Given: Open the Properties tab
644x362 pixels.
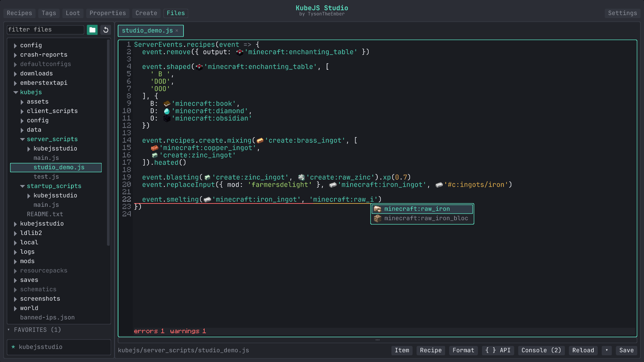Looking at the screenshot, I should (x=108, y=13).
